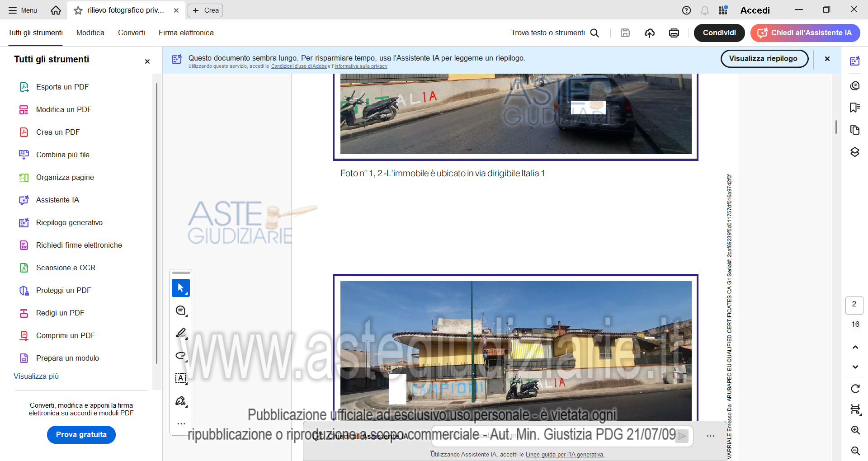
Task: Select the Add comment tool
Action: pyautogui.click(x=180, y=310)
